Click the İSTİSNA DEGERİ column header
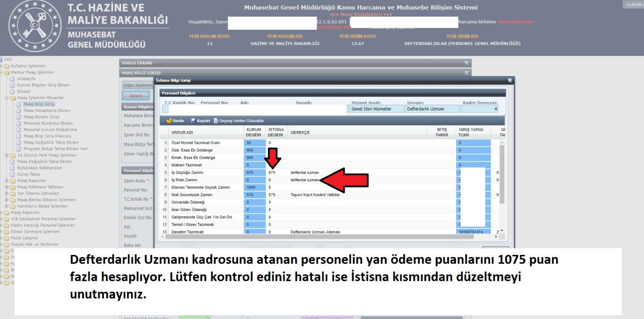644x319 pixels. 277,132
